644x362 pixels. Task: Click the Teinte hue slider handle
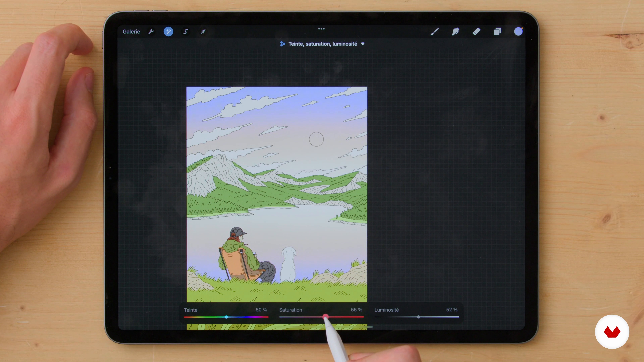(x=226, y=317)
